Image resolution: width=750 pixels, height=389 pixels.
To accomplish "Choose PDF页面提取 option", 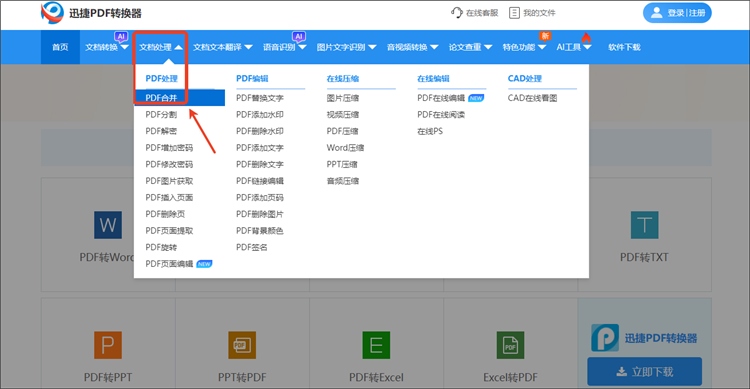I will coord(169,231).
